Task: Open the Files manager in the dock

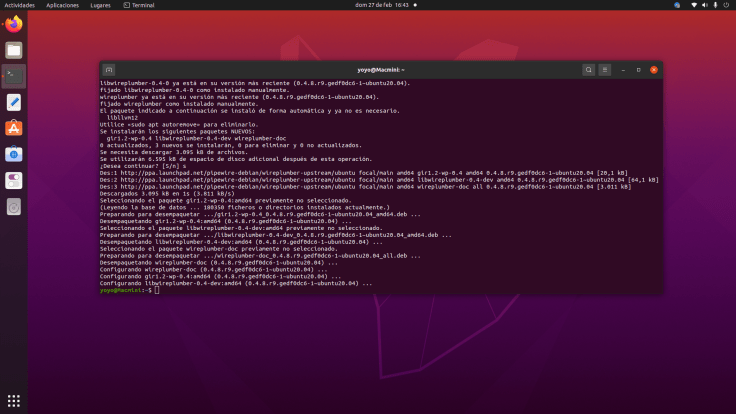Action: (14, 50)
